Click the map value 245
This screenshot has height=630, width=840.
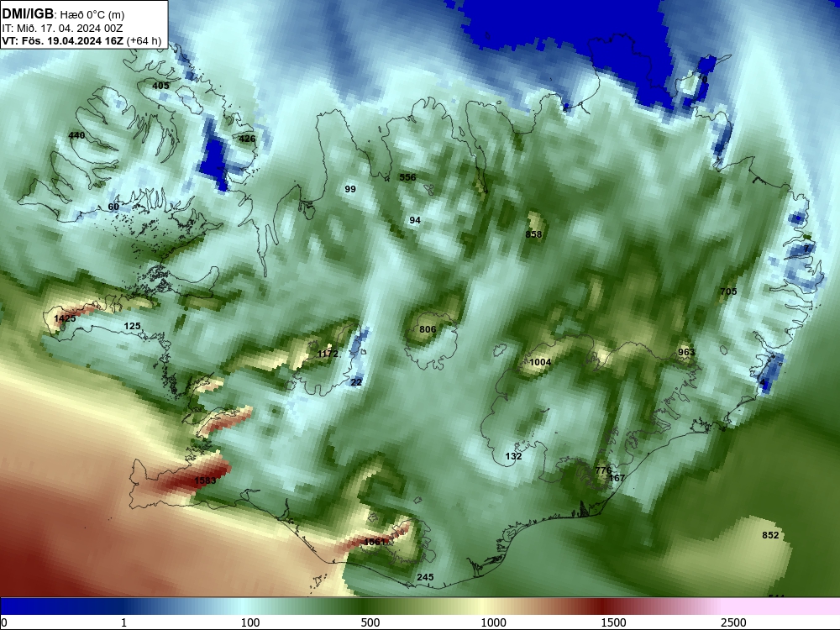click(x=425, y=577)
